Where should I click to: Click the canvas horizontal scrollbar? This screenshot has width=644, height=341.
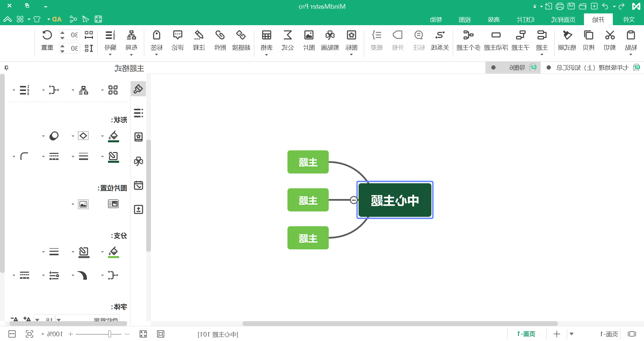(x=400, y=324)
